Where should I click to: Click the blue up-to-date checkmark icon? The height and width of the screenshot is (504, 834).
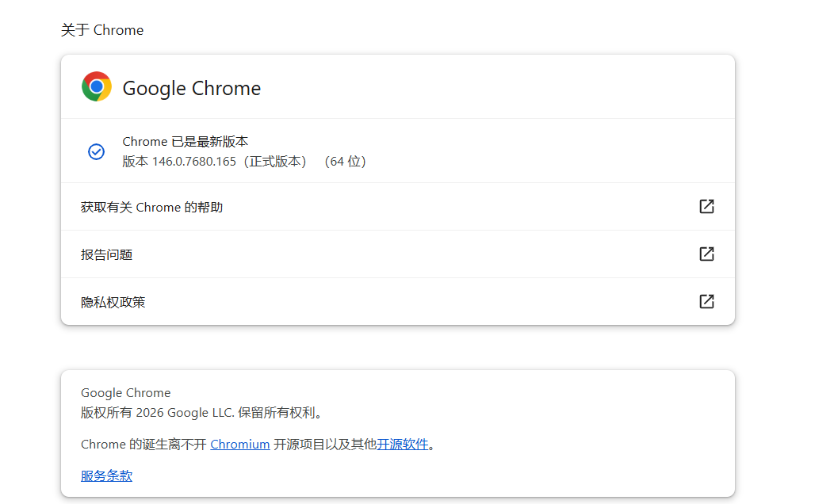(x=96, y=151)
